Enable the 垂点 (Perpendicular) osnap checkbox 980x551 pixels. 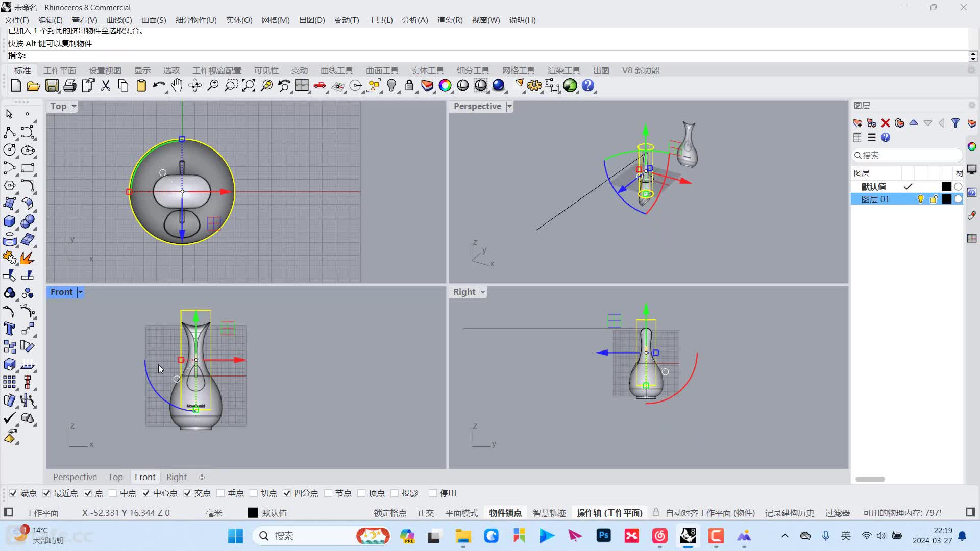tap(220, 493)
